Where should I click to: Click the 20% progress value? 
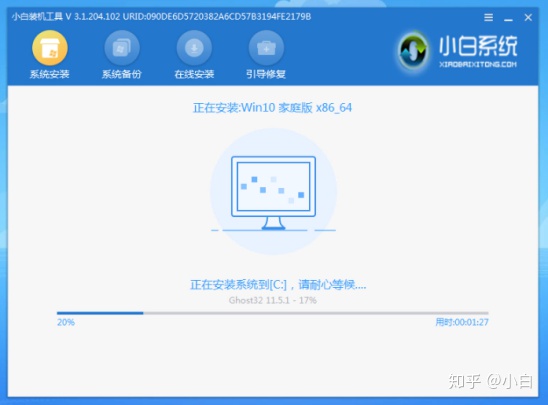(66, 322)
